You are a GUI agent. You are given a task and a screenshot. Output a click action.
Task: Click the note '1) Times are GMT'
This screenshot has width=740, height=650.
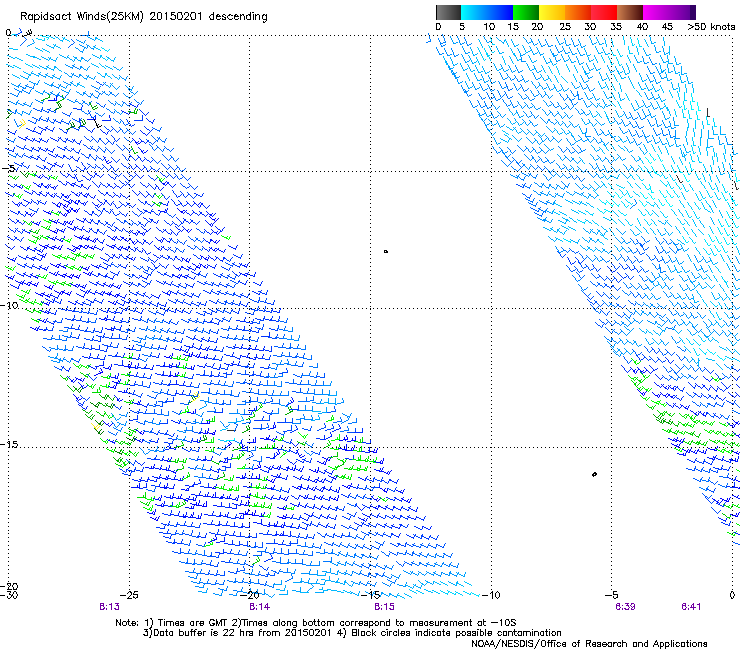click(185, 623)
